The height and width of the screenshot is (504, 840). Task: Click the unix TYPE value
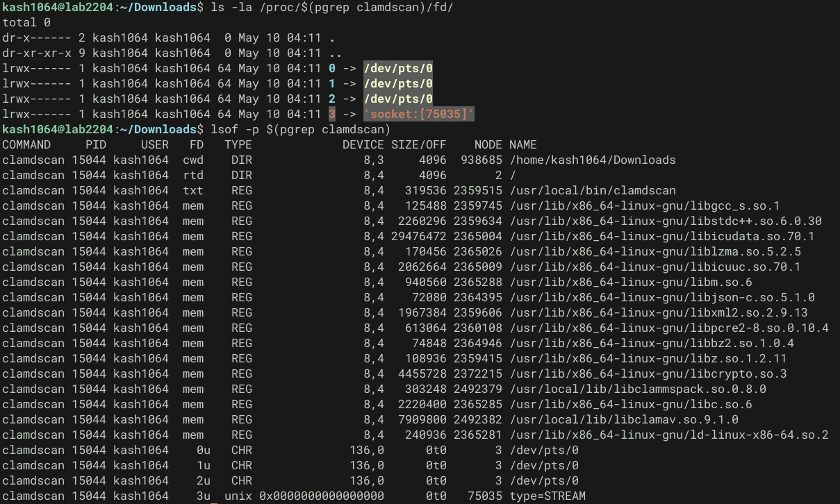238,496
